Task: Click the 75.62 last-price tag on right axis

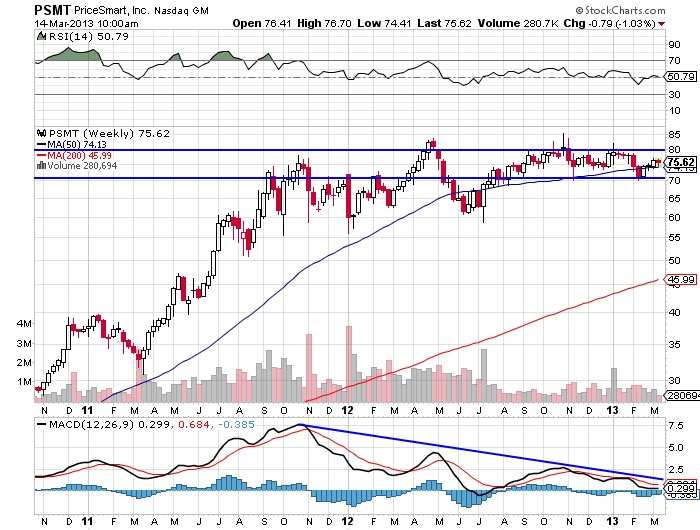Action: coord(680,162)
